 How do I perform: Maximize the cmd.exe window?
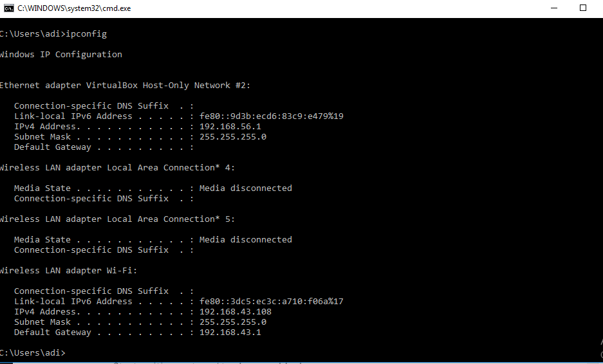(583, 8)
